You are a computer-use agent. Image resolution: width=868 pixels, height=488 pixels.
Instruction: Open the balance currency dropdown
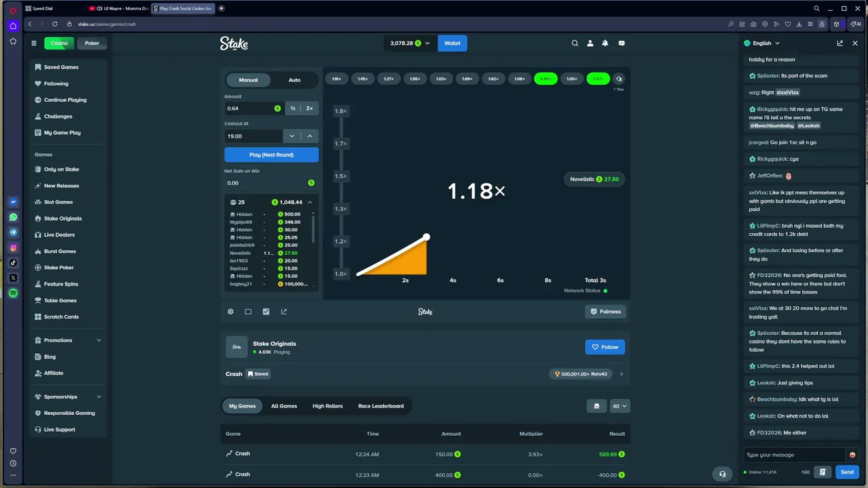(410, 43)
